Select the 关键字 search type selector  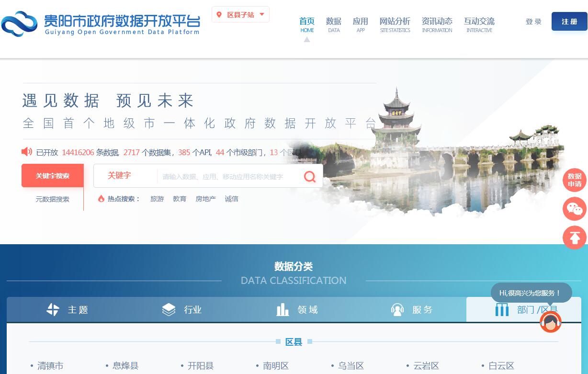click(x=119, y=176)
